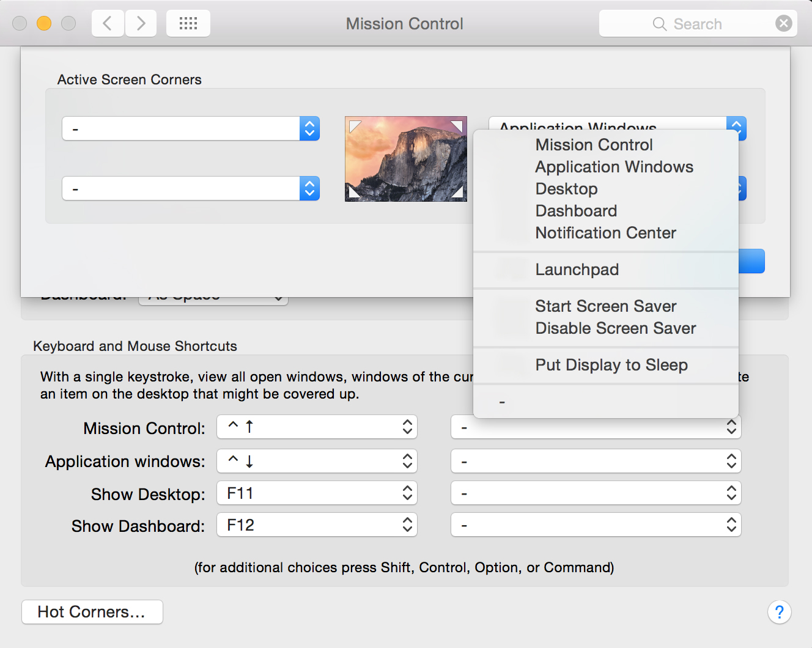The width and height of the screenshot is (812, 648).
Task: Go forward with the right arrow toolbar button
Action: [141, 23]
